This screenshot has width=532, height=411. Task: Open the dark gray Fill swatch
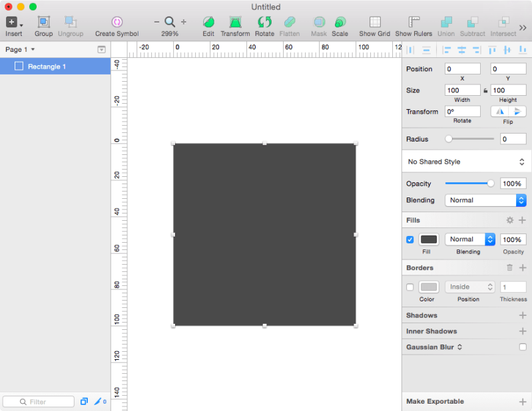pyautogui.click(x=429, y=239)
